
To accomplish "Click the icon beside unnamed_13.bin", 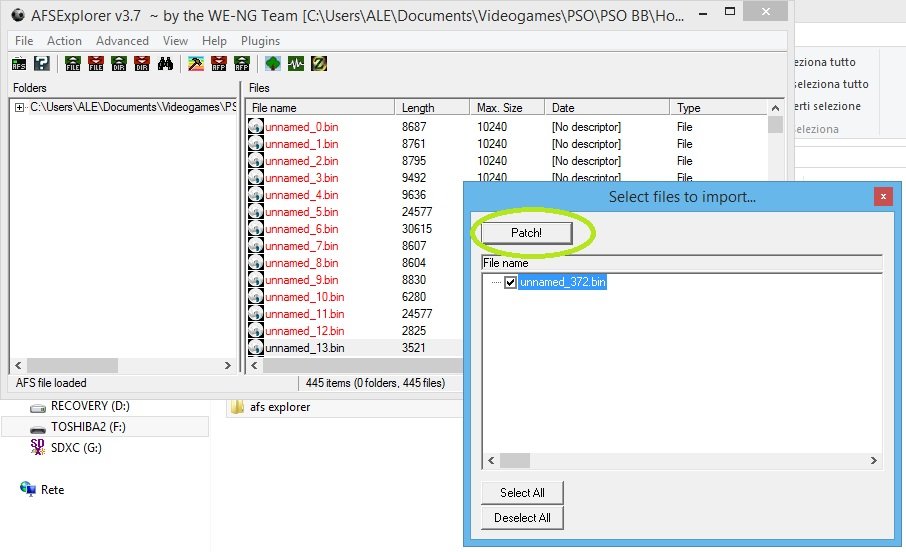I will (256, 347).
